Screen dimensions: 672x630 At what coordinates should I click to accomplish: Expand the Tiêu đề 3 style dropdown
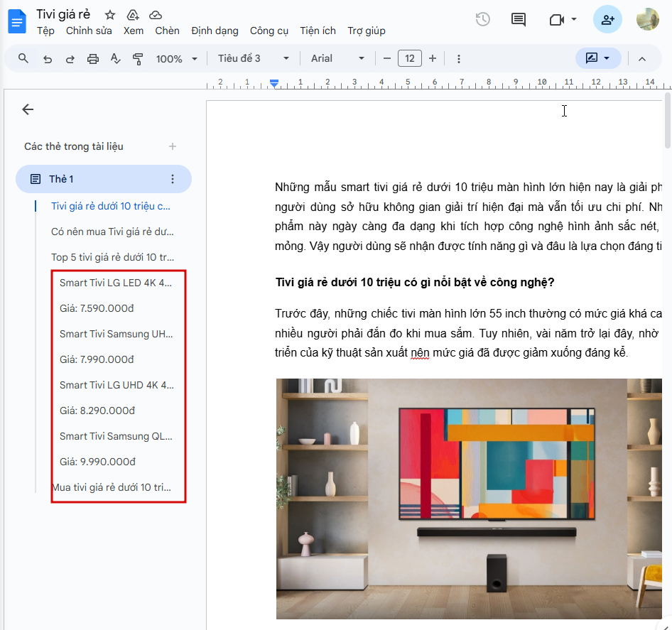click(x=254, y=58)
